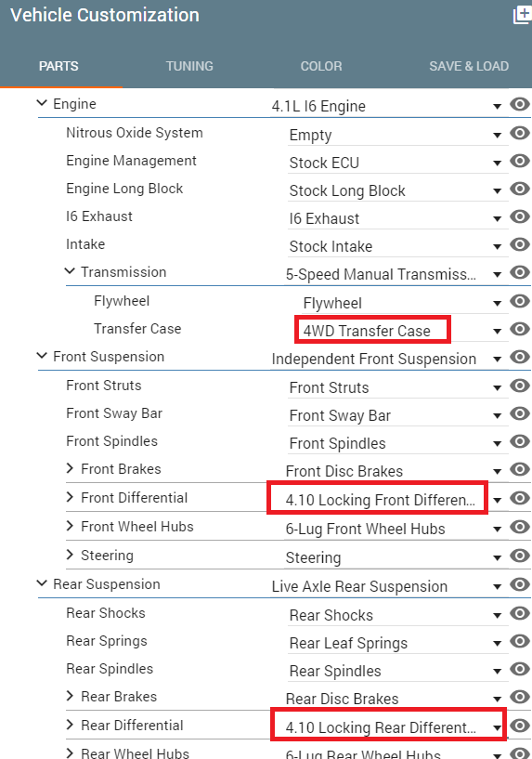This screenshot has width=532, height=759.
Task: Collapse the Transmission section
Action: [x=71, y=271]
